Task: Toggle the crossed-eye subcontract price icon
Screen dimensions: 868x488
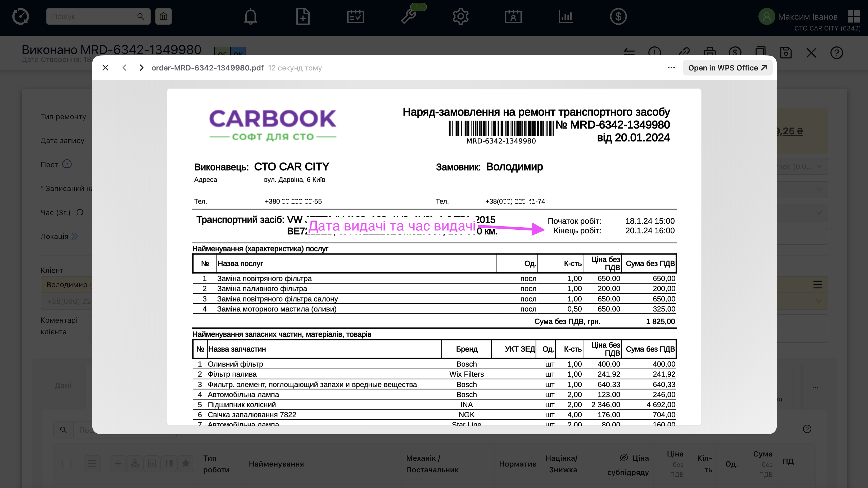Action: (x=624, y=458)
